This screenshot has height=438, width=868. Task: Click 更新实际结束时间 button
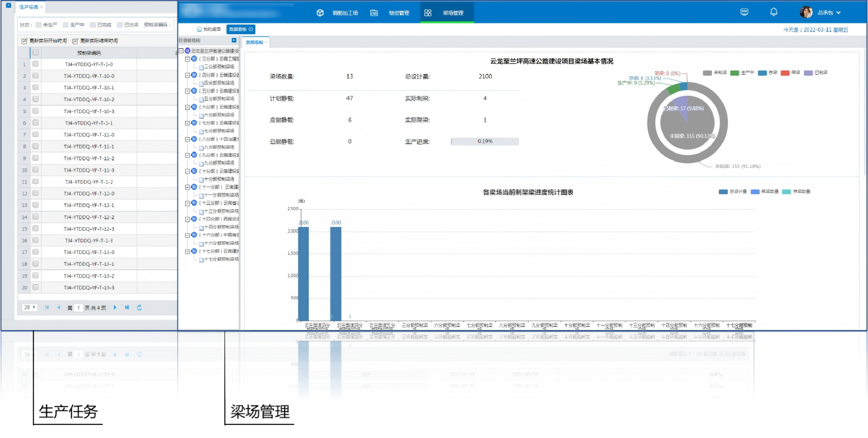point(95,41)
